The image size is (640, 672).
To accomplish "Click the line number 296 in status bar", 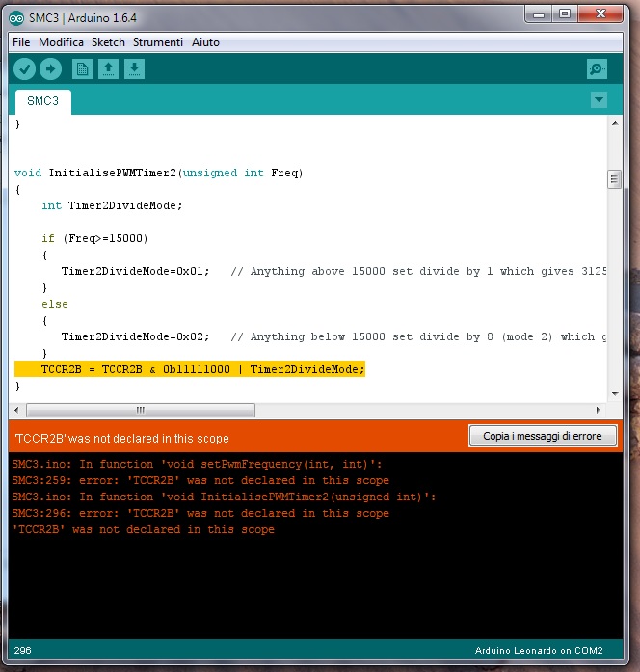I will pyautogui.click(x=22, y=650).
